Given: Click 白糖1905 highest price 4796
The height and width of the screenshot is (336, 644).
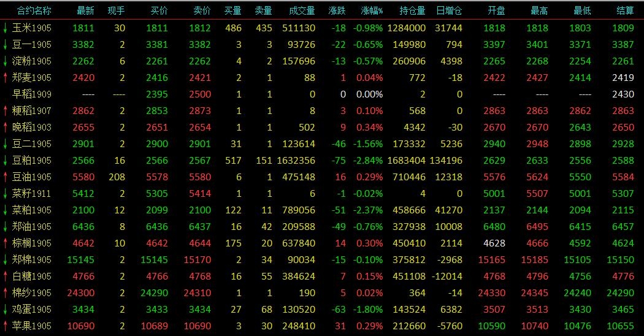Looking at the screenshot, I should click(x=537, y=277).
